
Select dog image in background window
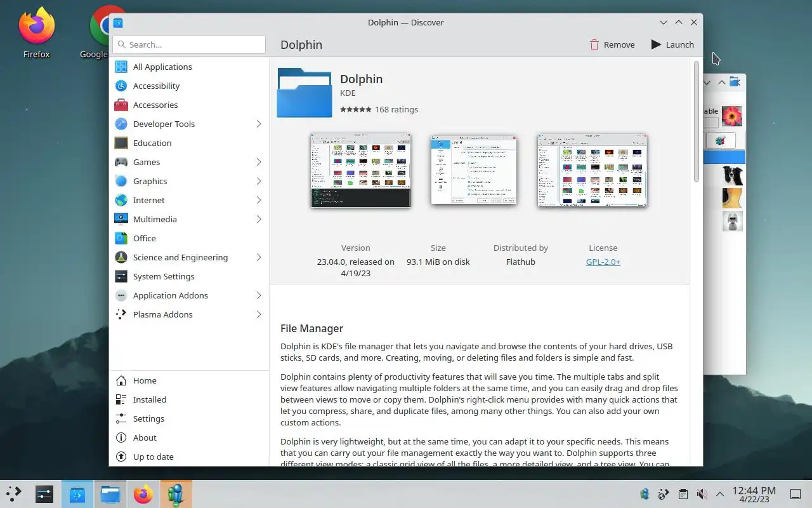pyautogui.click(x=732, y=175)
